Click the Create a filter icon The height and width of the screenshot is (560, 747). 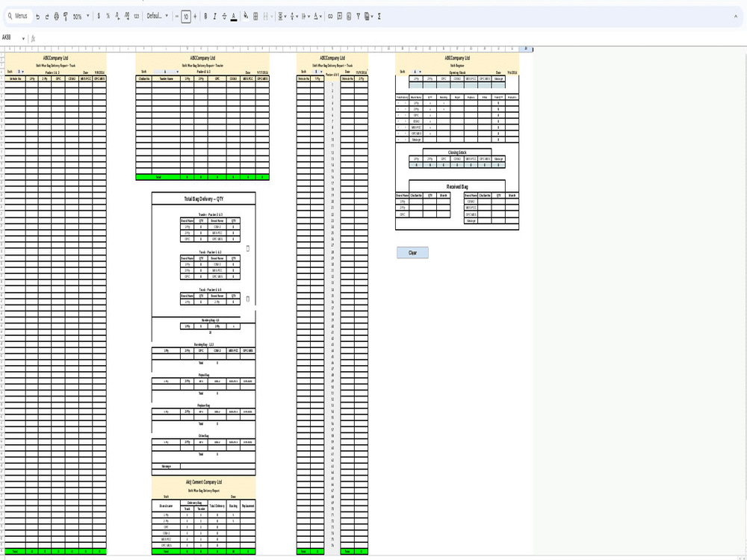coord(359,16)
